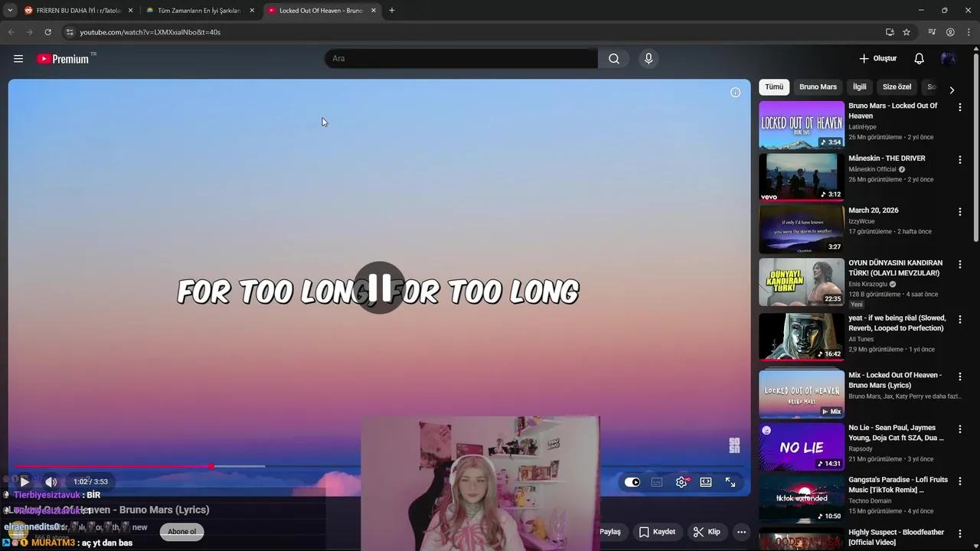The width and height of the screenshot is (980, 551).
Task: Click the center pause overlay on video
Action: (380, 289)
